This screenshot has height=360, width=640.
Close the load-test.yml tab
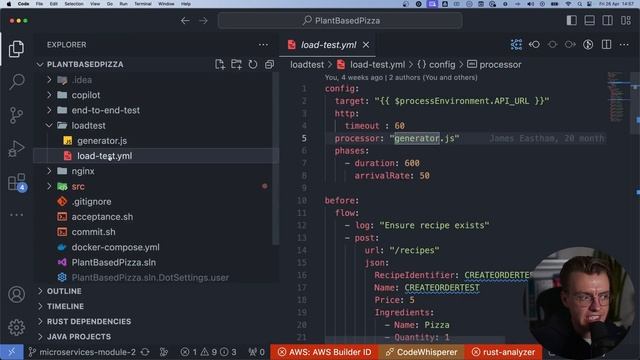pos(366,45)
